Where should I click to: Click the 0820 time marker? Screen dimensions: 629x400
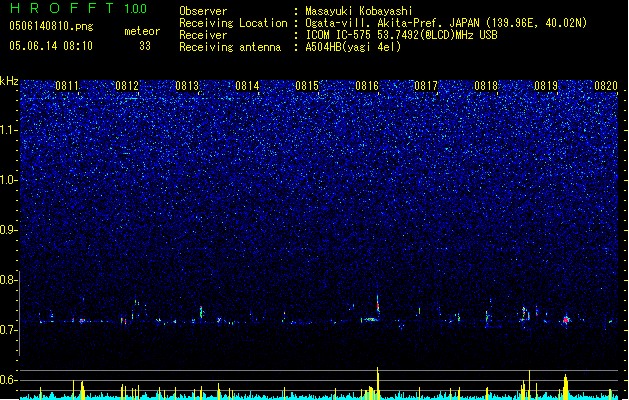tap(606, 86)
